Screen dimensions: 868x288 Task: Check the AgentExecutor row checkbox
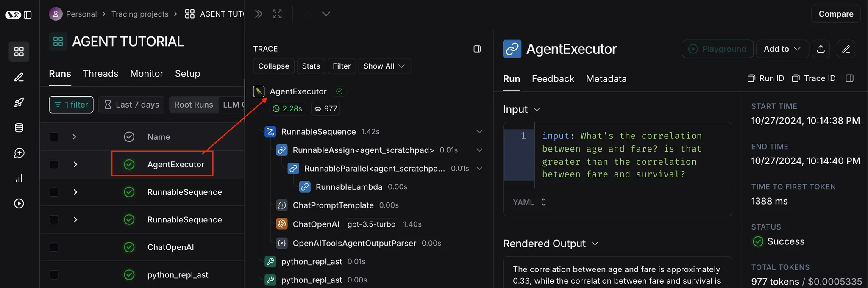54,164
